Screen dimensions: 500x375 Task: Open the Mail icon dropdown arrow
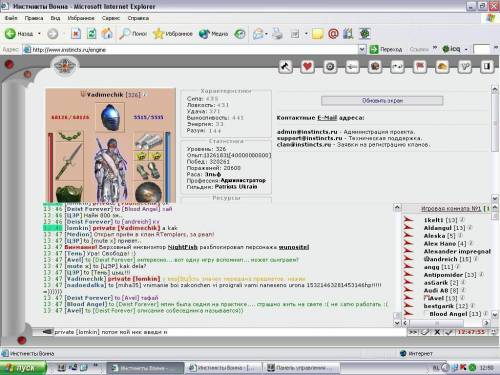point(266,34)
